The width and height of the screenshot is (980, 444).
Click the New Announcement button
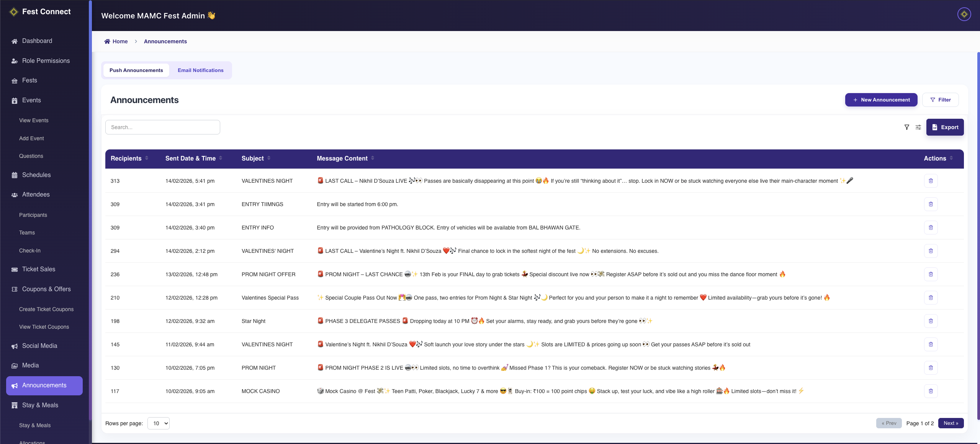pos(881,100)
